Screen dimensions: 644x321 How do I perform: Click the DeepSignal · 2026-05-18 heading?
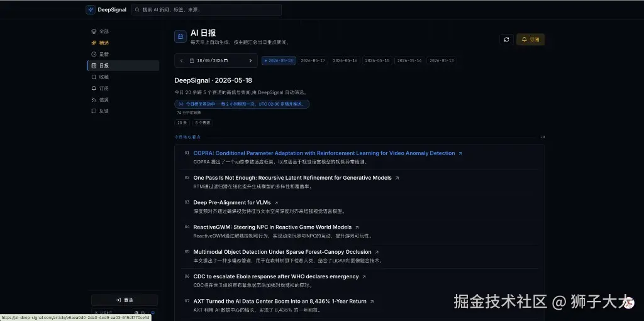coord(213,80)
